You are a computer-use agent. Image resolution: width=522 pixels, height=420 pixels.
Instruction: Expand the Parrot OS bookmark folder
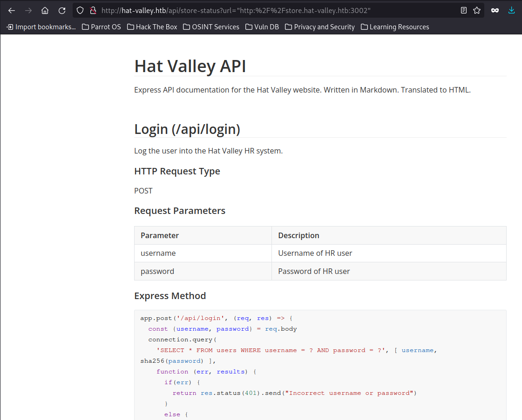tap(102, 27)
